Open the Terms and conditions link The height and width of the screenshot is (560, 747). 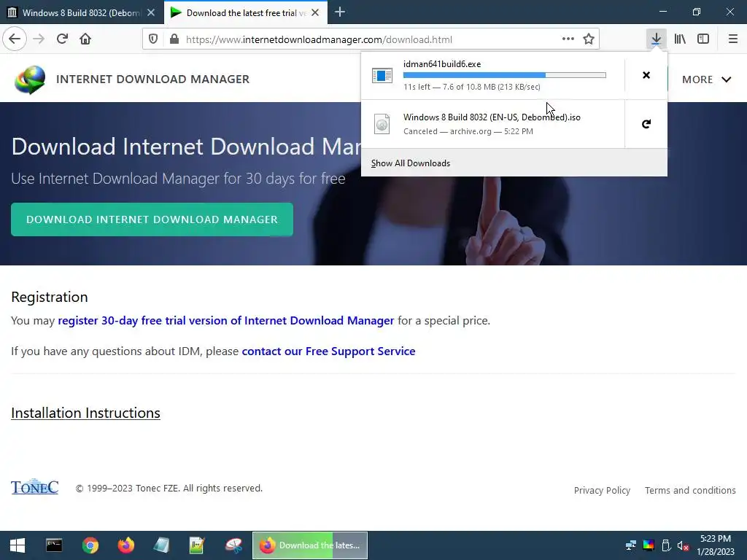tap(690, 491)
